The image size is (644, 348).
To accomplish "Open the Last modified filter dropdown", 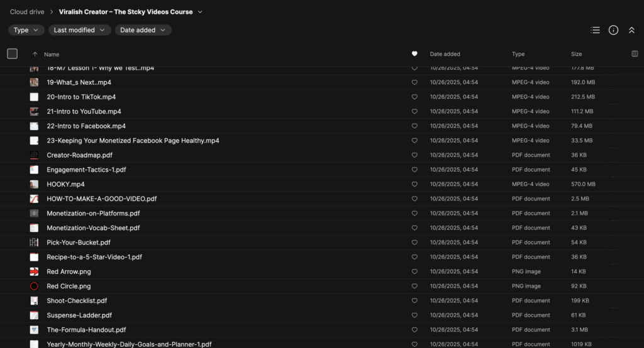I will coord(79,30).
